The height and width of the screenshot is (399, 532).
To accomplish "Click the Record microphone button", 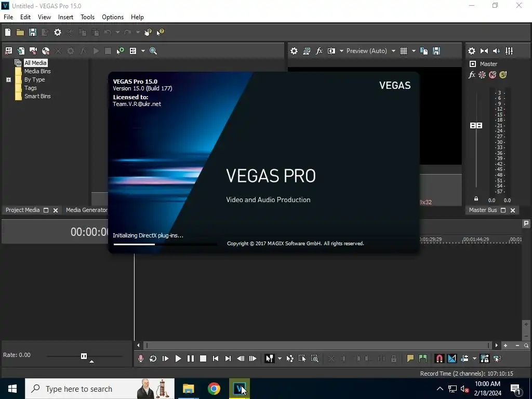I will coord(140,358).
